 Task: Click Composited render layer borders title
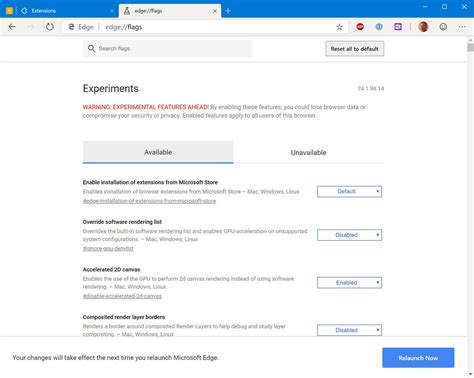tap(124, 317)
